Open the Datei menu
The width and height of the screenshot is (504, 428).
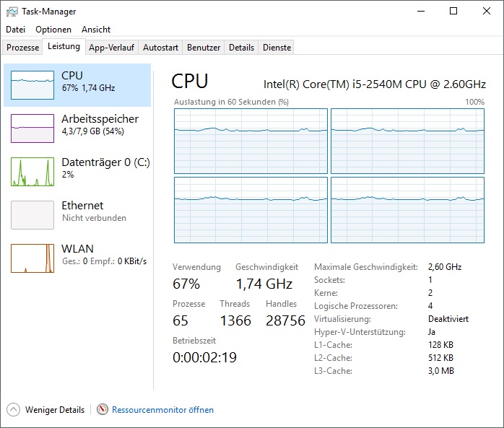(15, 30)
